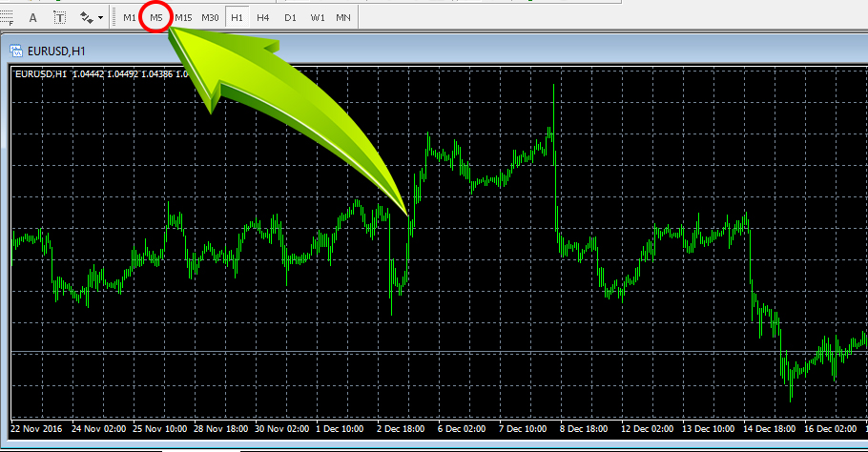Image resolution: width=868 pixels, height=452 pixels.
Task: Switch chart to W1 weekly timeframe
Action: tap(318, 18)
